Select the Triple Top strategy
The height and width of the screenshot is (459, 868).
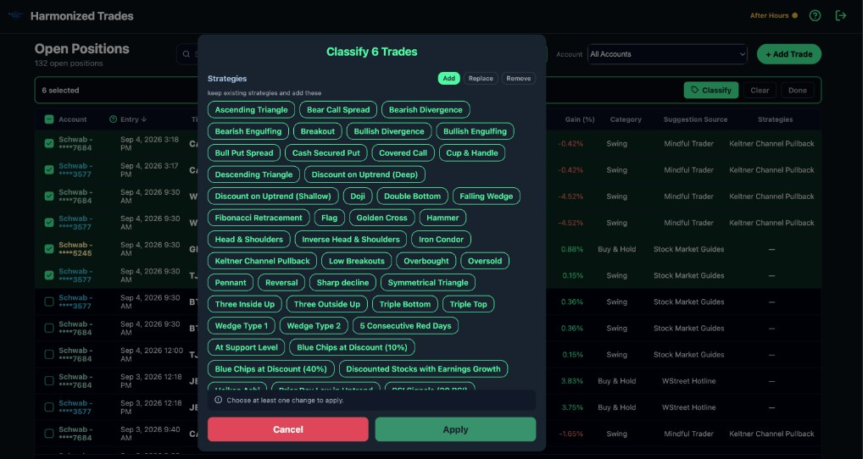point(468,304)
